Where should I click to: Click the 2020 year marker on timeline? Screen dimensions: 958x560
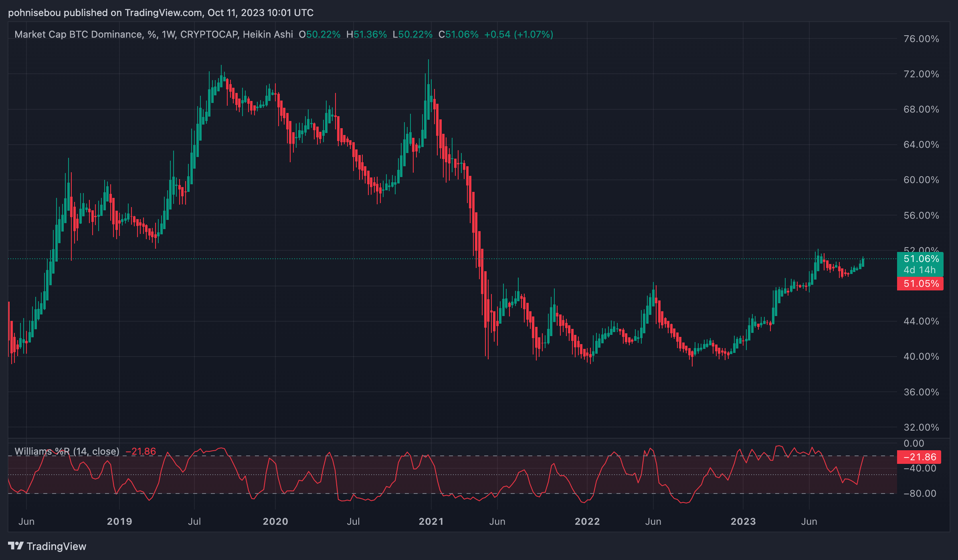pyautogui.click(x=275, y=522)
